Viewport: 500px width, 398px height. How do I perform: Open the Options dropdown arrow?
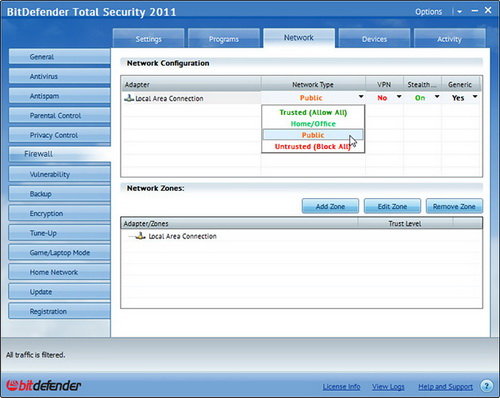point(459,12)
